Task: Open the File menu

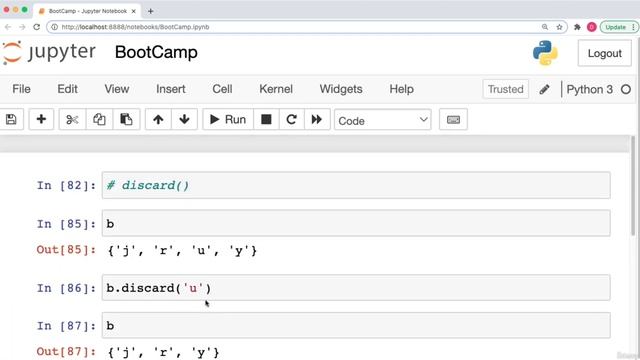Action: 21,89
